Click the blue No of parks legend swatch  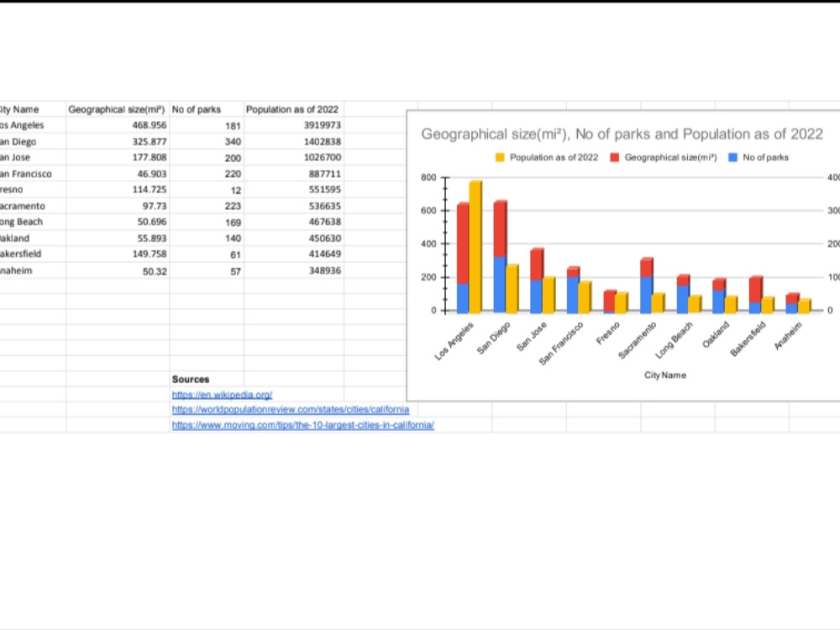click(732, 158)
